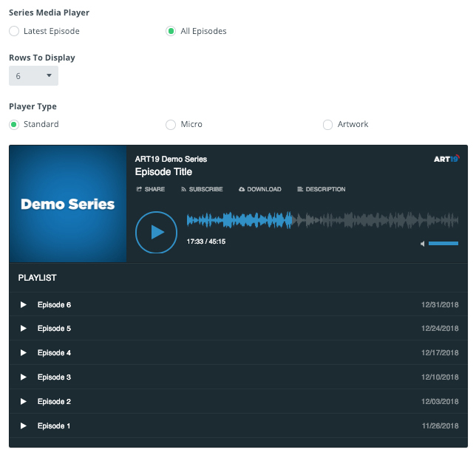Click the large play button in player
Image resolution: width=476 pixels, height=455 pixels.
tap(156, 233)
